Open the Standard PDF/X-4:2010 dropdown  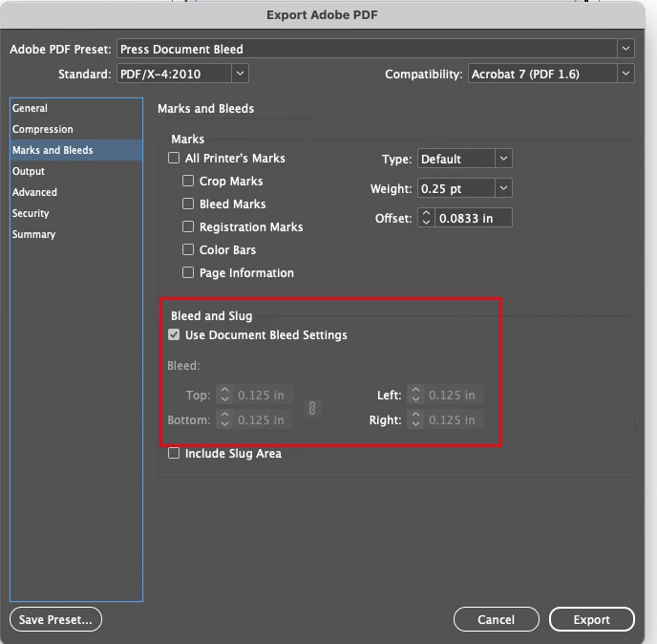182,74
